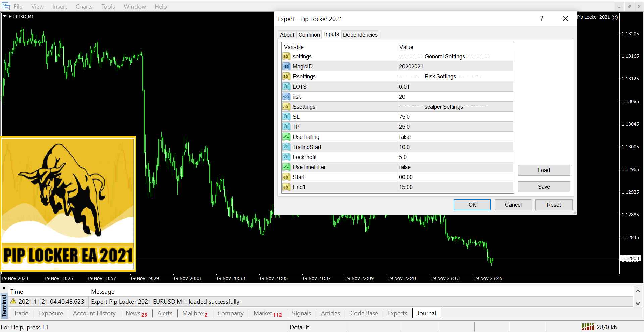Screen dimensions: 644x332
Task: Open the Alerts tab in Terminal
Action: tap(165, 313)
